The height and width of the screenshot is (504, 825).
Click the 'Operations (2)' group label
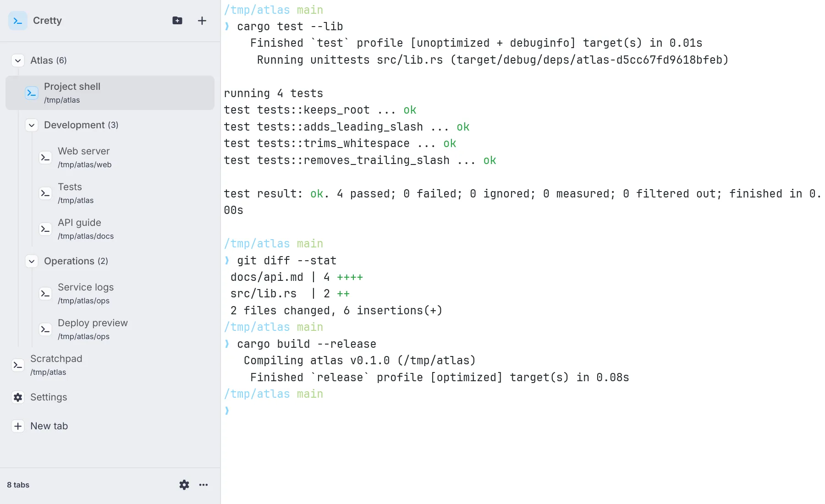76,261
